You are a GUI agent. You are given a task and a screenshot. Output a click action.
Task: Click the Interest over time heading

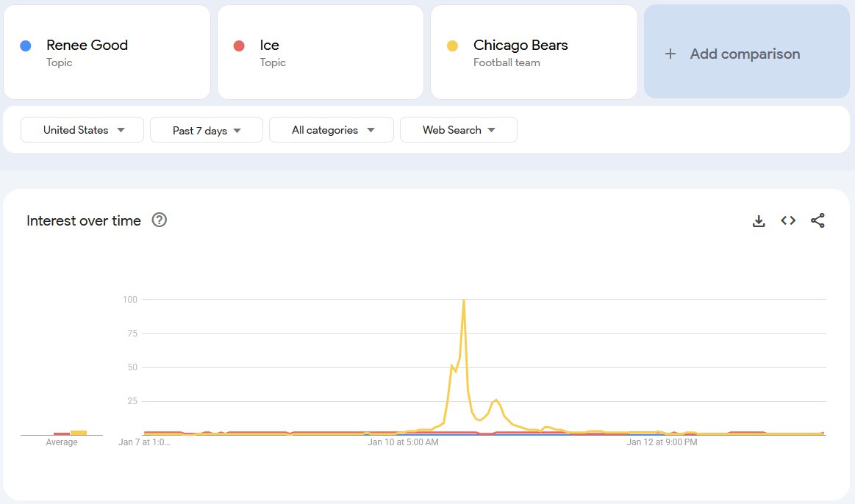(x=84, y=220)
